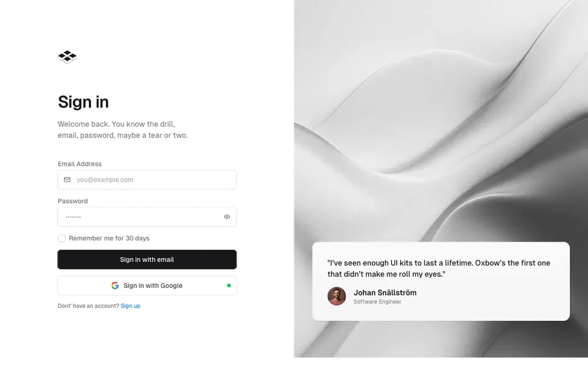
Task: Click the "Password" field label
Action: coord(73,201)
